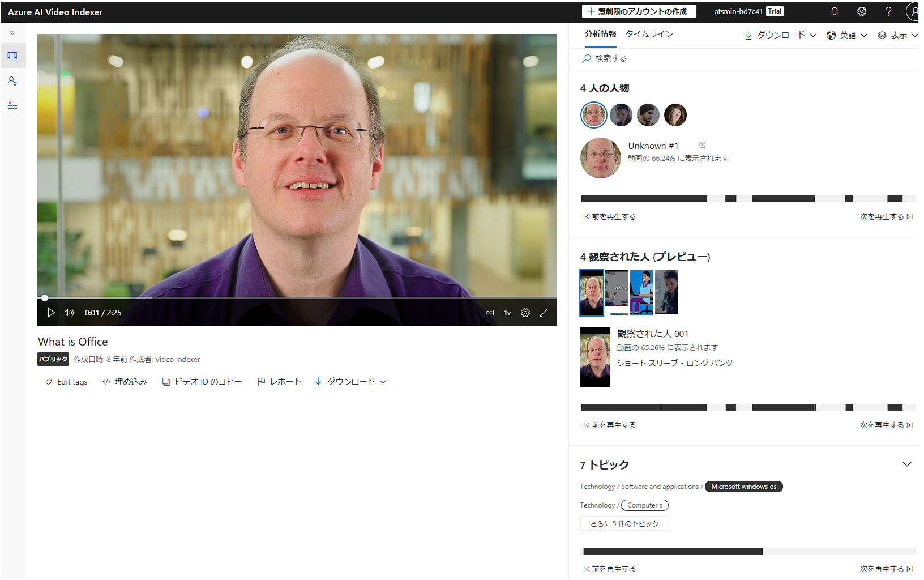
Task: Click Unknown #1 large face image
Action: 601,158
